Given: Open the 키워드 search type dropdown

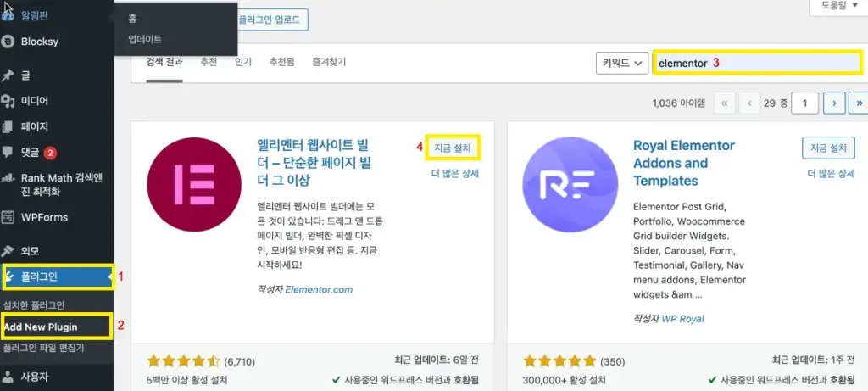Looking at the screenshot, I should (x=624, y=63).
